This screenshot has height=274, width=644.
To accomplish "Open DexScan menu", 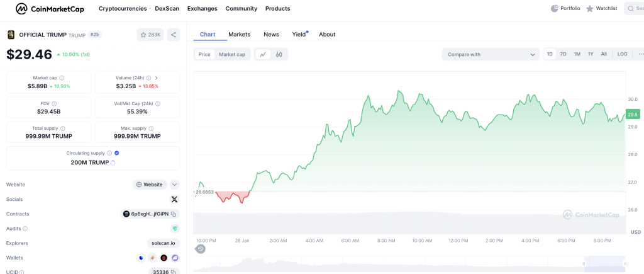I will coord(167,9).
